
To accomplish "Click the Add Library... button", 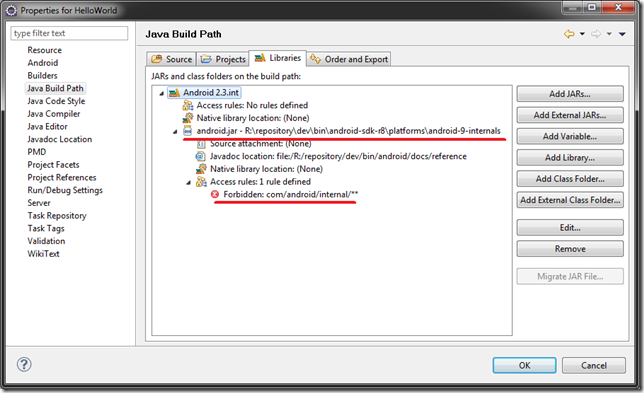I will pos(570,158).
